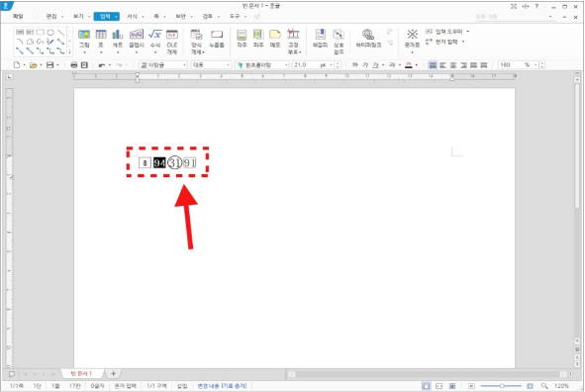Screen dimensions: 585x392
Task: Enable justified paragraph alignment
Action: tap(433, 65)
